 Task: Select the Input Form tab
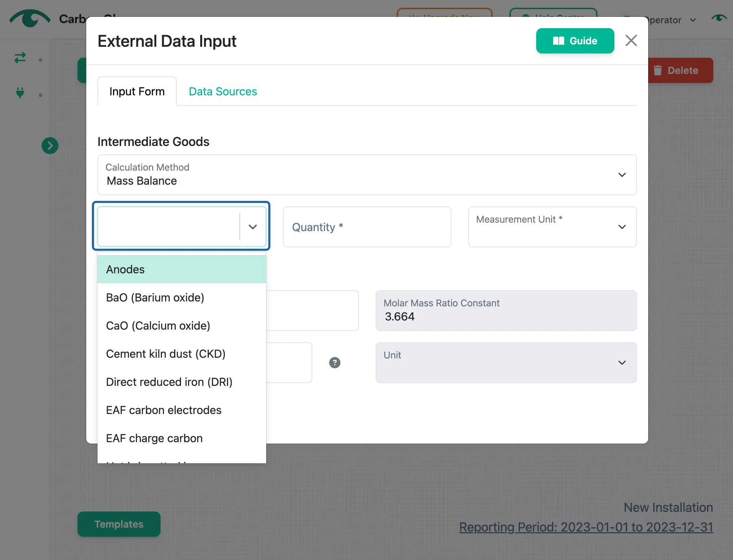137,91
